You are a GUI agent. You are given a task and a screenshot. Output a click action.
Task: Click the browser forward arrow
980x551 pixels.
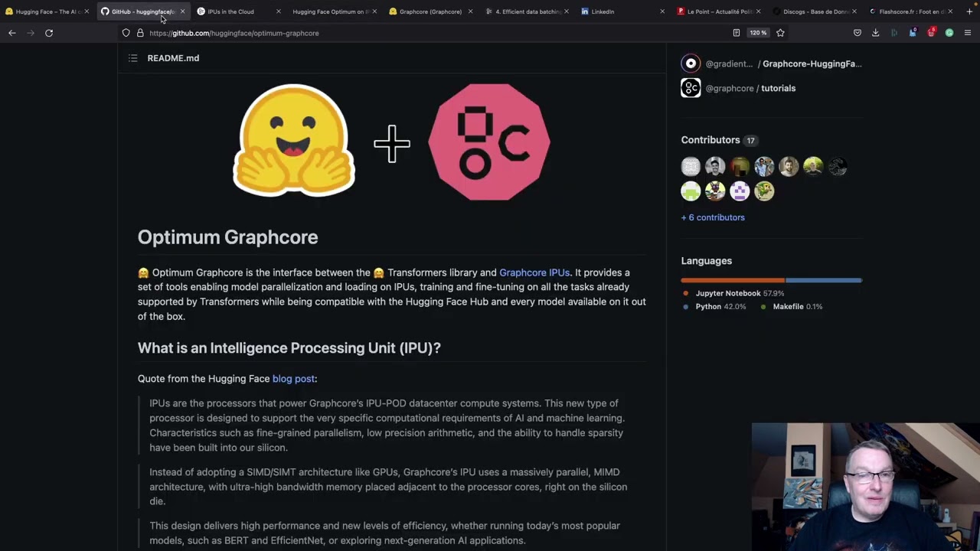(x=31, y=33)
